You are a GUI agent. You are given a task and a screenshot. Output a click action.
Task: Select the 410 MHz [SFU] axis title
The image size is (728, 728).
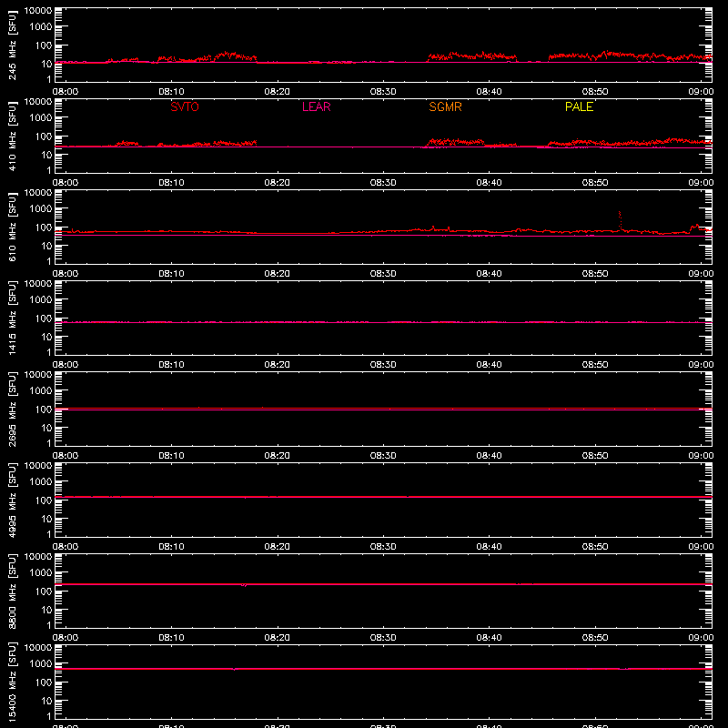(12, 136)
